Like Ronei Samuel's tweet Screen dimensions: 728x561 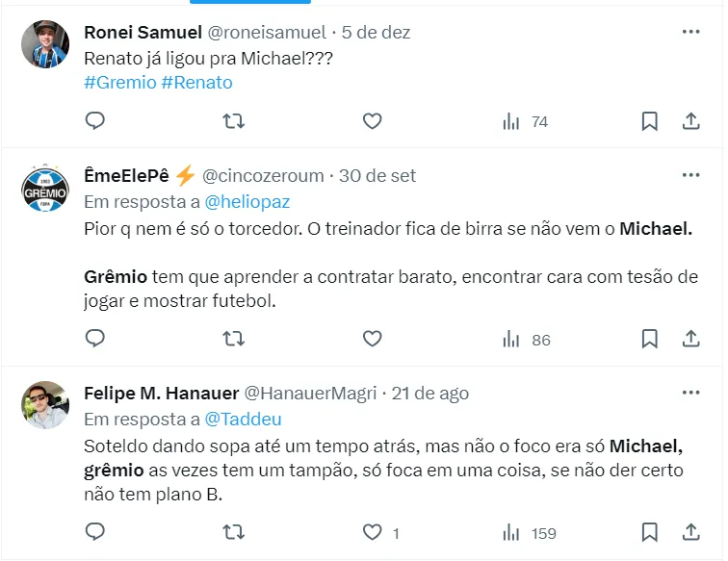pyautogui.click(x=372, y=121)
